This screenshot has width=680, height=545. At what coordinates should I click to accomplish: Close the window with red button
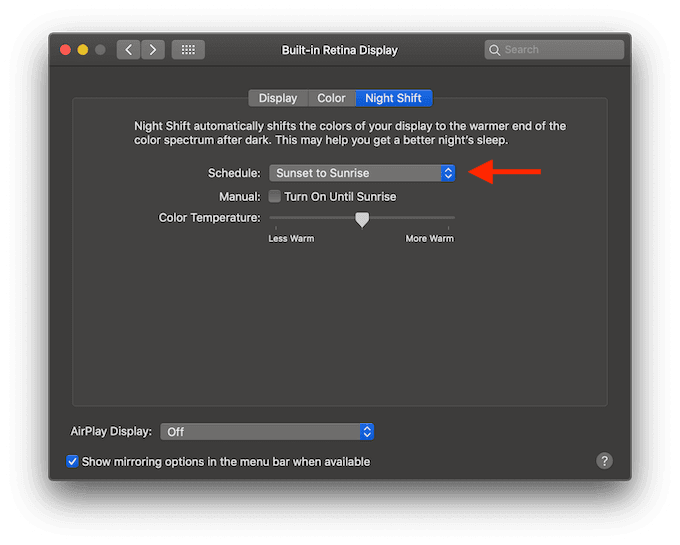[65, 50]
